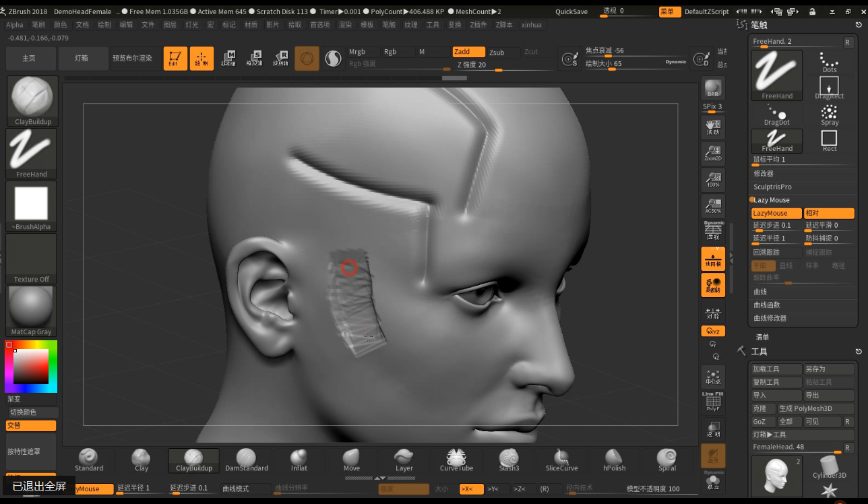Activate the hPolish brush

[x=614, y=460]
